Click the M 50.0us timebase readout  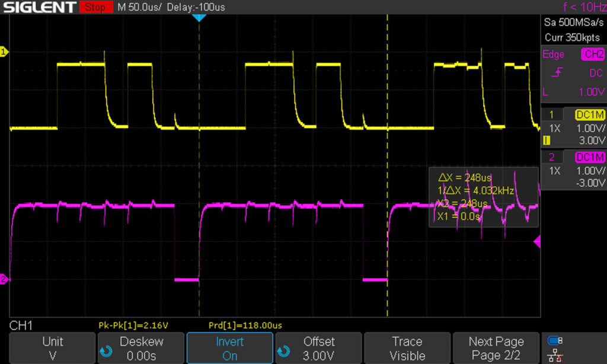pyautogui.click(x=139, y=7)
